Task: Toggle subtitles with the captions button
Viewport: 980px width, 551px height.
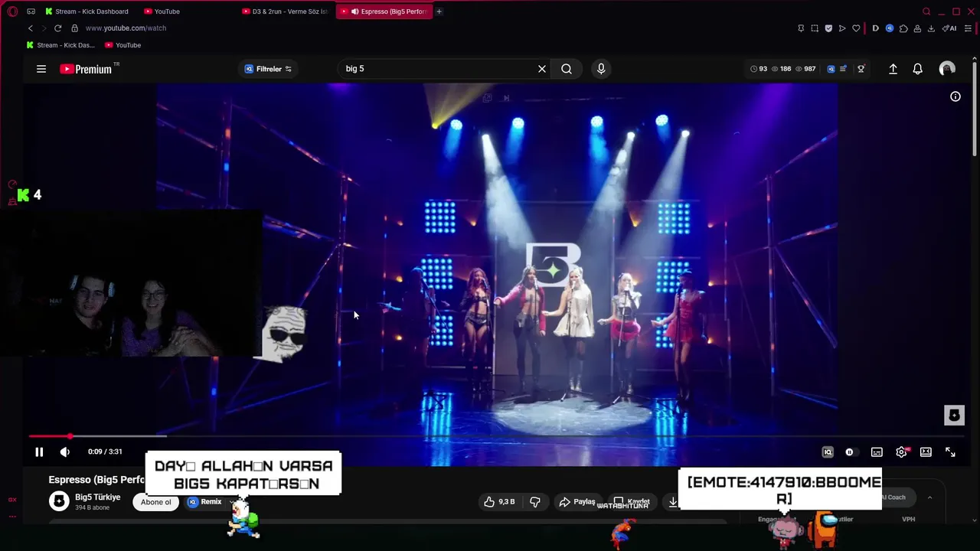Action: [877, 452]
